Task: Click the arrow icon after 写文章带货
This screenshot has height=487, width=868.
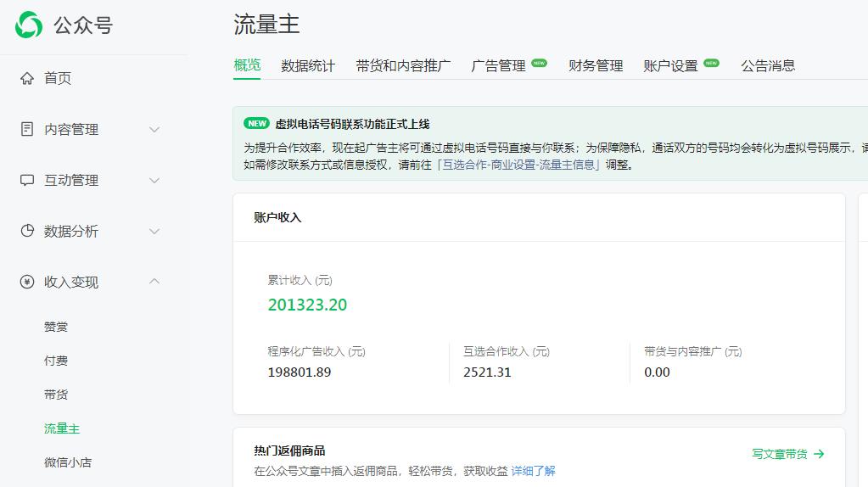Action: tap(820, 454)
